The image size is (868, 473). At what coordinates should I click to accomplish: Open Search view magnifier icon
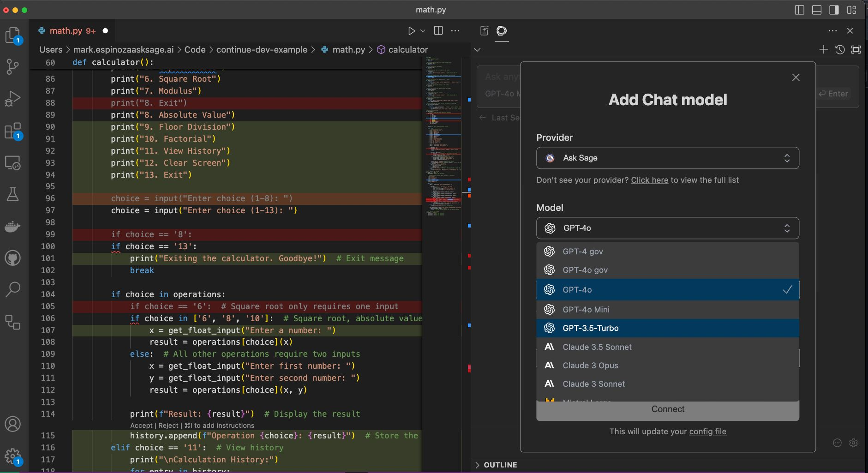pyautogui.click(x=13, y=289)
